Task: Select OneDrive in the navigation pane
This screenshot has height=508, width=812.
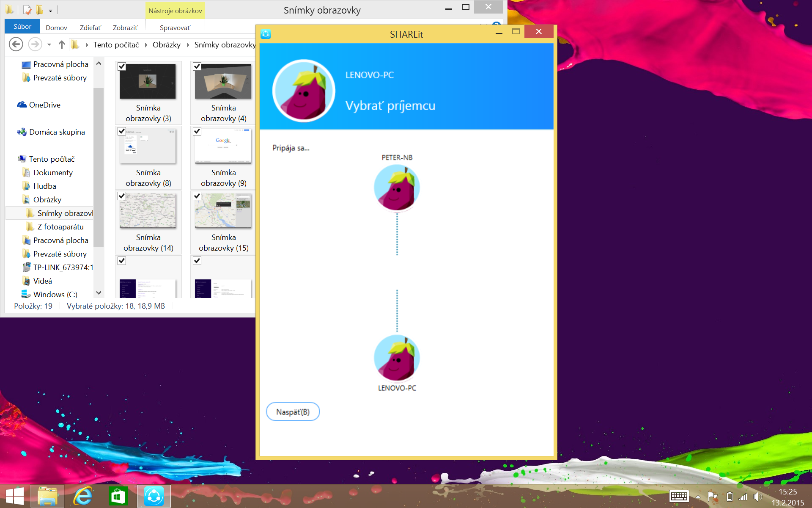Action: click(45, 105)
